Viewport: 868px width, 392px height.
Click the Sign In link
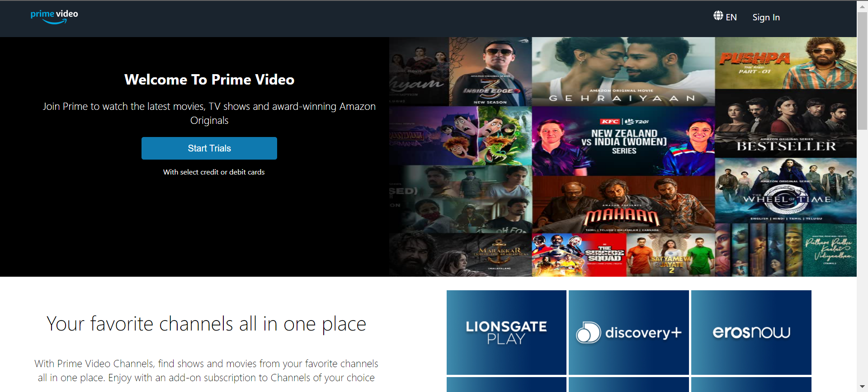pyautogui.click(x=766, y=17)
